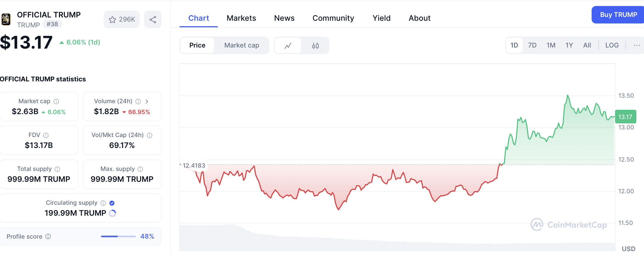644x255 pixels.
Task: Open the more chart options menu
Action: (637, 45)
